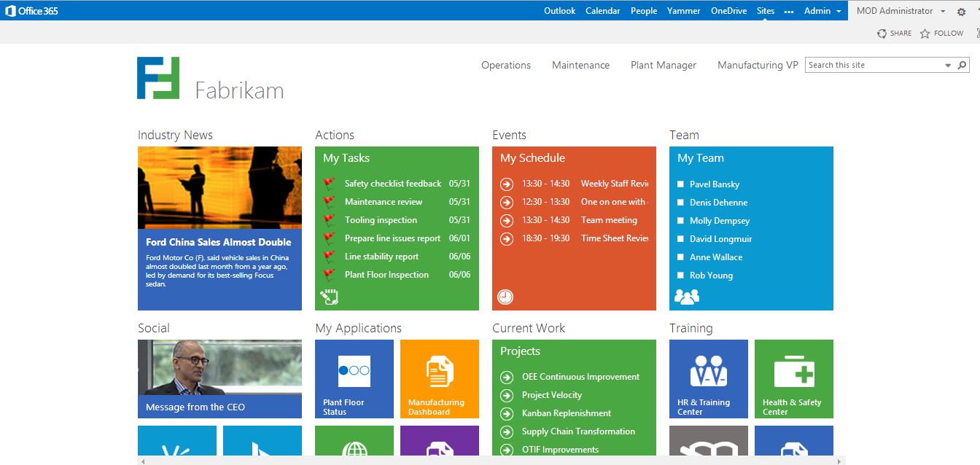The width and height of the screenshot is (980, 465).
Task: Open the Message from the CEO video
Action: tap(219, 378)
